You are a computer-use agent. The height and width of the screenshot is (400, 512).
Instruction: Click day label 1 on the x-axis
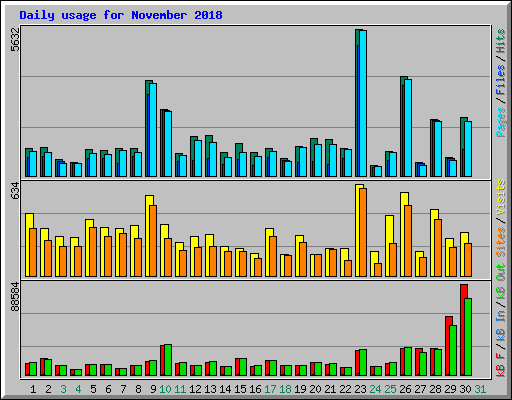pyautogui.click(x=33, y=389)
